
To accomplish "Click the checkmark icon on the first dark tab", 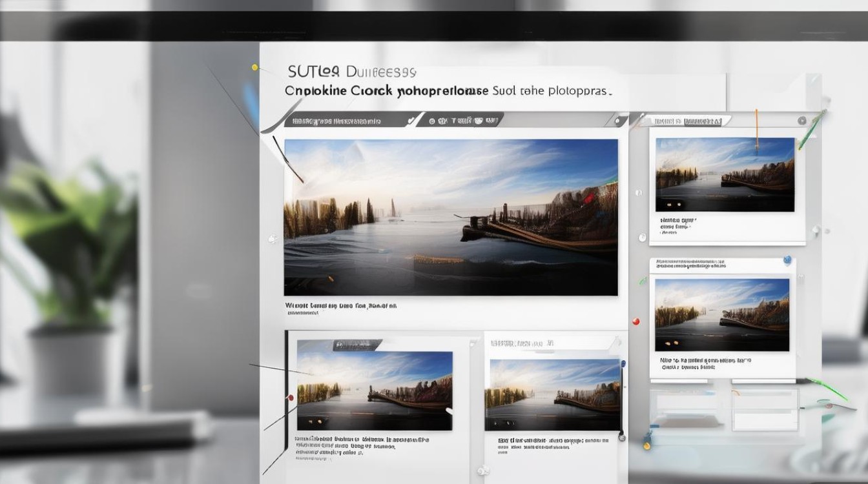I will pos(411,121).
